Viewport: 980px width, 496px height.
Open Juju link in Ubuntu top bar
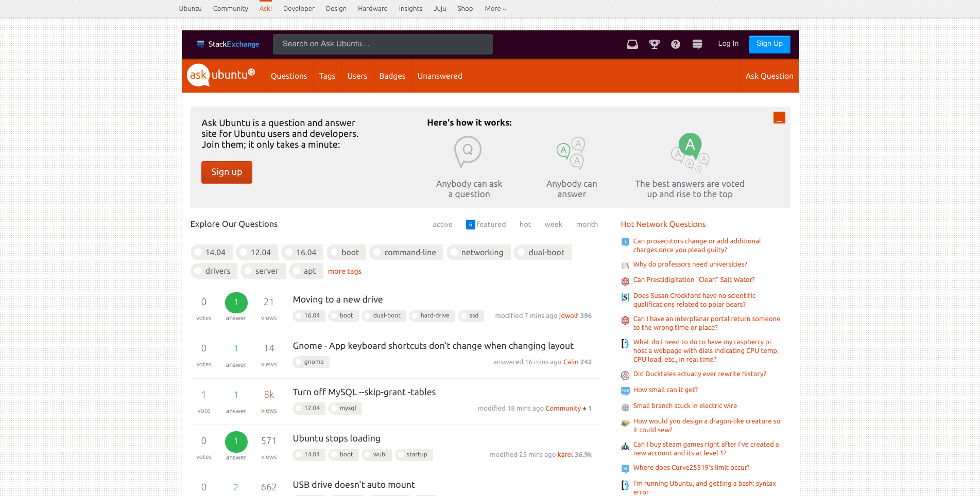[x=440, y=9]
